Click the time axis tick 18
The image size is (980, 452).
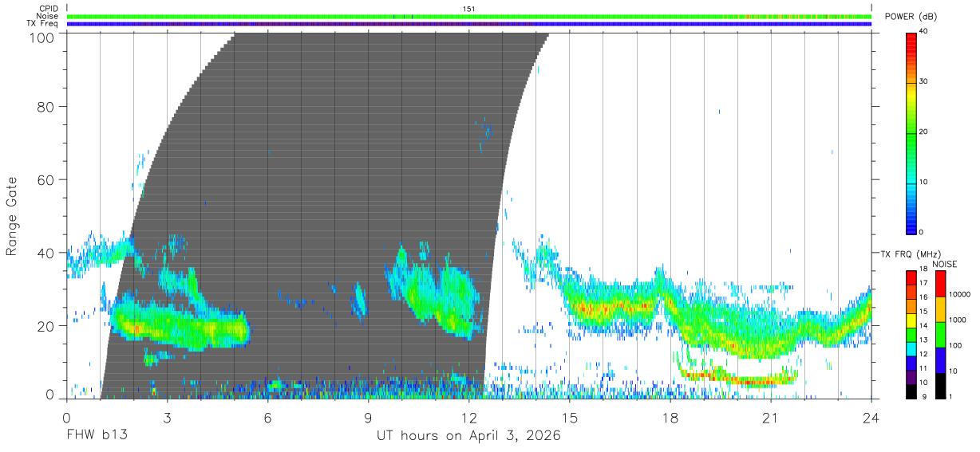point(670,417)
